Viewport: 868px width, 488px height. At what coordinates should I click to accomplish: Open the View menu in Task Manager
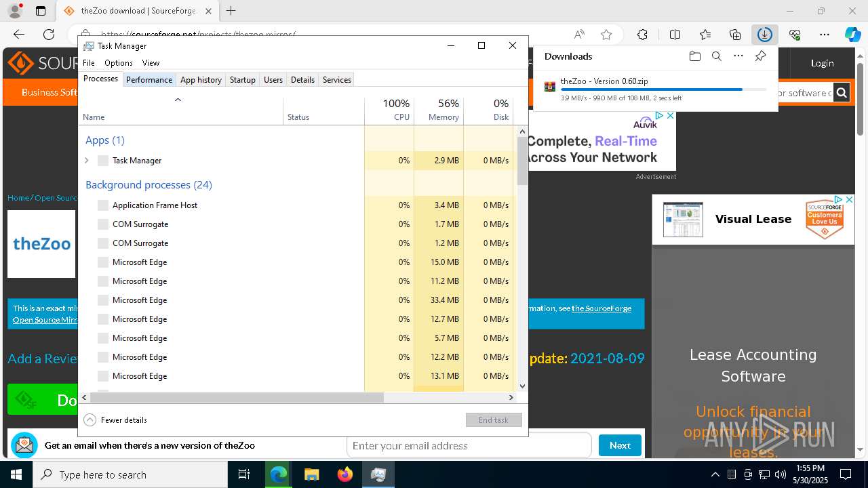[151, 63]
